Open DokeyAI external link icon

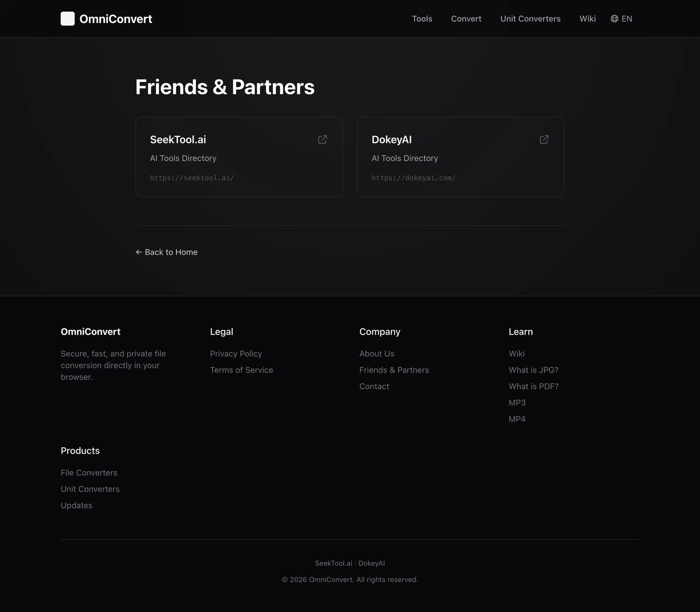544,140
